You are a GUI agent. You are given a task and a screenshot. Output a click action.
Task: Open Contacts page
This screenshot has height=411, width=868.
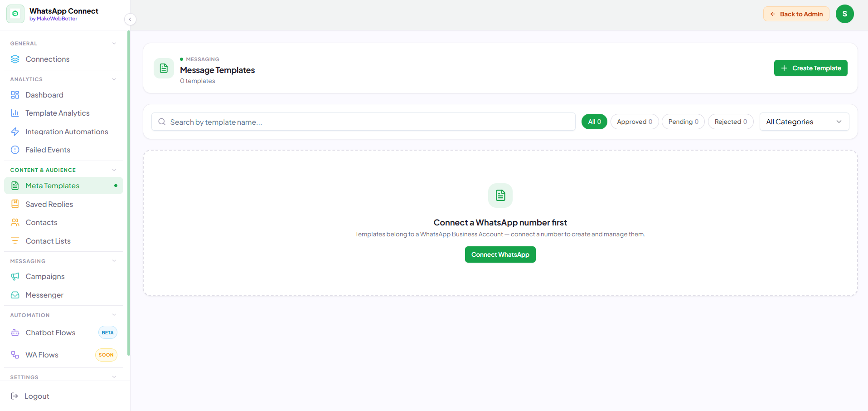(63, 222)
